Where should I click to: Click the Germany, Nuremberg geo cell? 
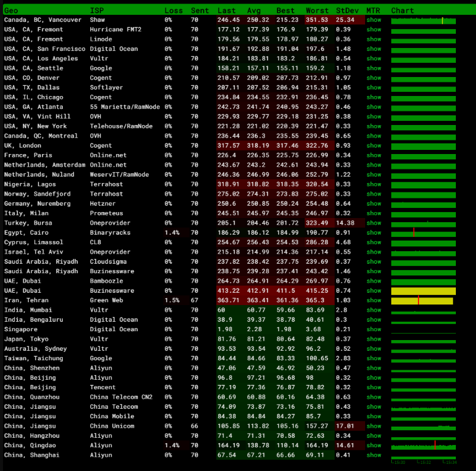[37, 204]
